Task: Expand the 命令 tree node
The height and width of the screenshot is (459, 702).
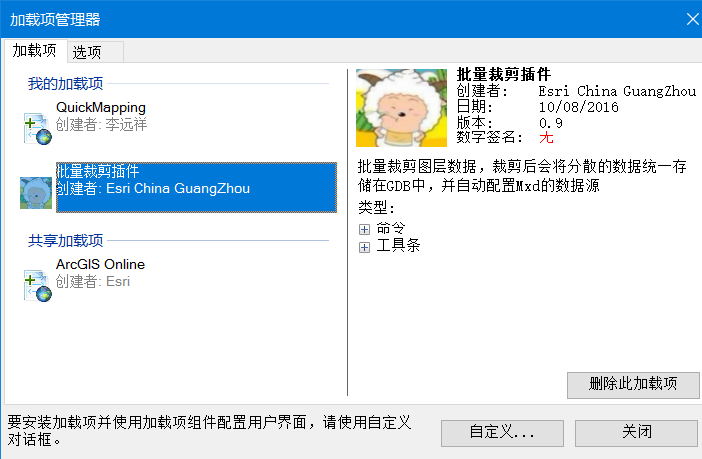Action: [364, 229]
